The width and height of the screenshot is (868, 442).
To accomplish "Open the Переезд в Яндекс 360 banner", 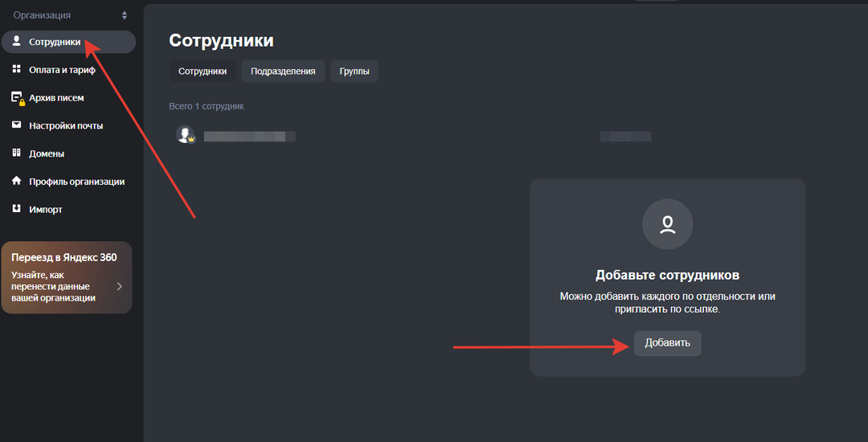I will tap(67, 278).
